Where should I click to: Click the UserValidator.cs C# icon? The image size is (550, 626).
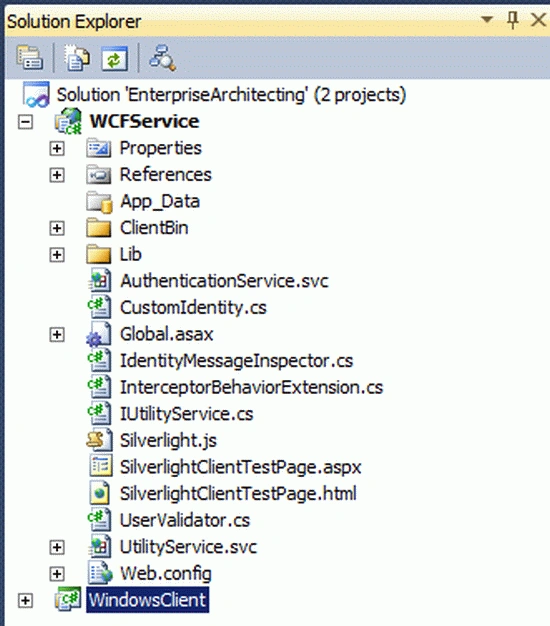point(99,519)
